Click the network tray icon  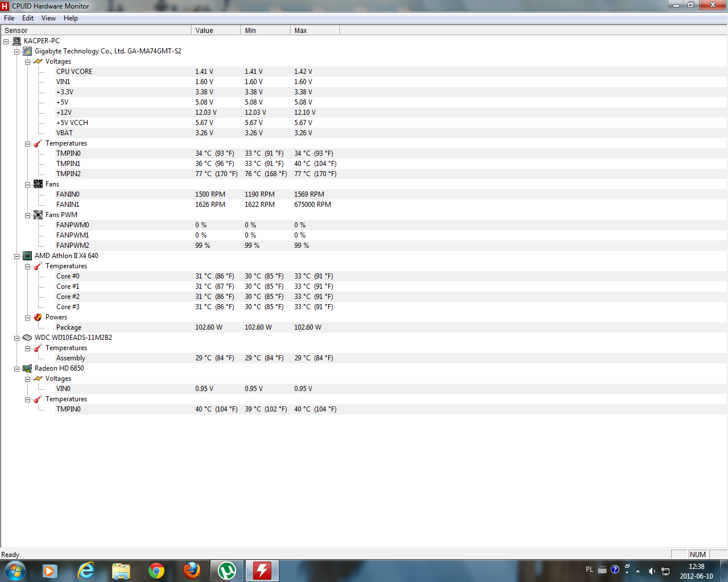665,571
